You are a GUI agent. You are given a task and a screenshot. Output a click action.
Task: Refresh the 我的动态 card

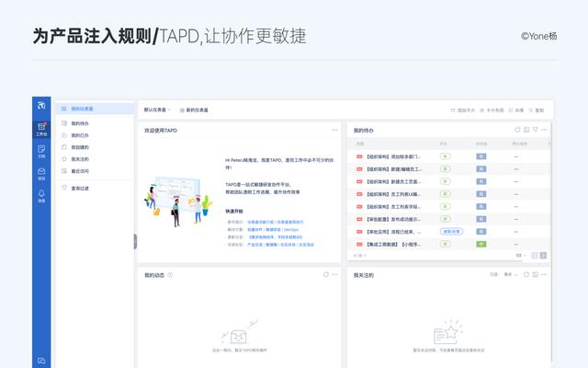coord(326,274)
